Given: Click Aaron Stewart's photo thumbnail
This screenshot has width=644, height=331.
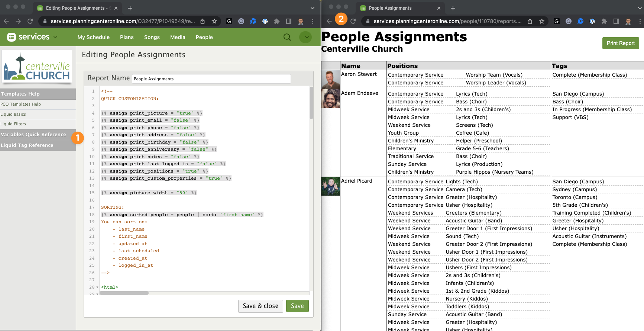Looking at the screenshot, I should (x=331, y=80).
